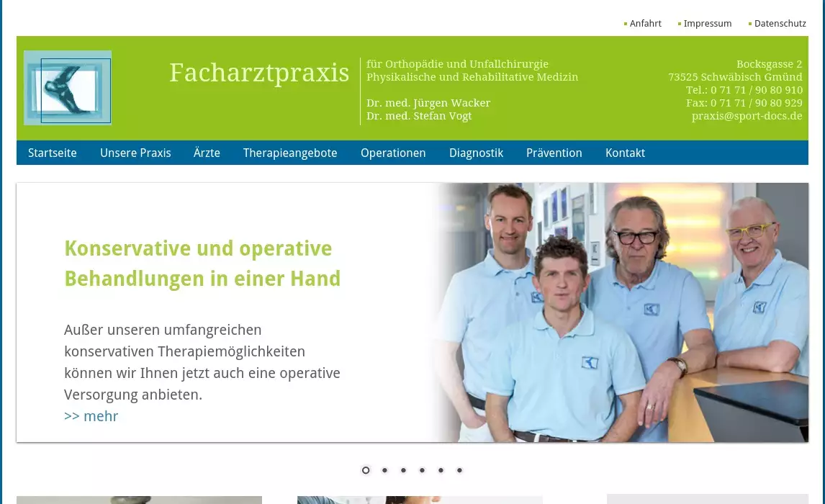Expand the Therapieangebote menu
825x504 pixels.
pos(290,153)
